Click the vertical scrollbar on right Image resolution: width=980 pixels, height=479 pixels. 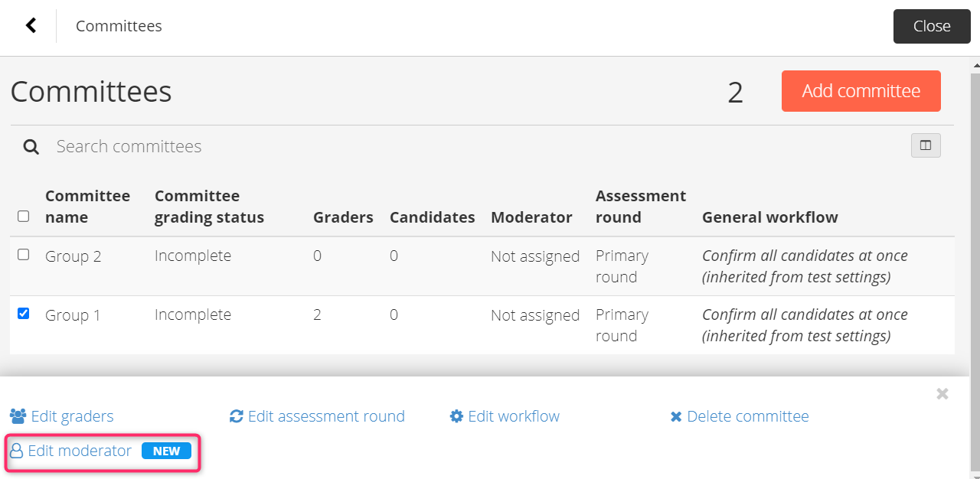(x=975, y=272)
